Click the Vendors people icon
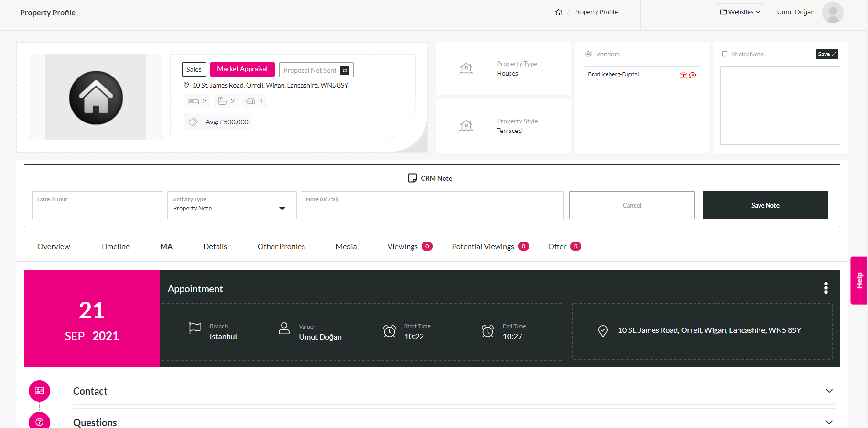The height and width of the screenshot is (428, 868). [x=588, y=54]
